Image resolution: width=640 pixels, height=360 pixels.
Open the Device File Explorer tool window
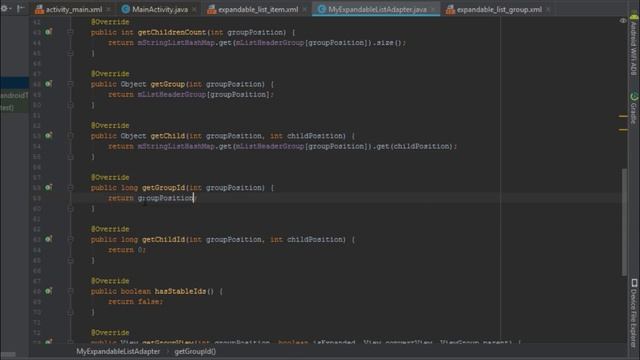[634, 313]
